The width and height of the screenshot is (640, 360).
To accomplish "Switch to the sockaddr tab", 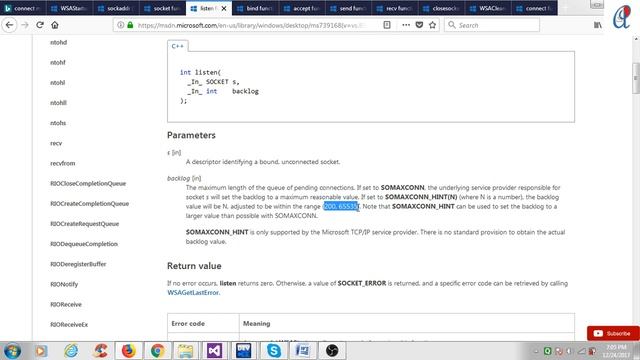I will (x=116, y=8).
